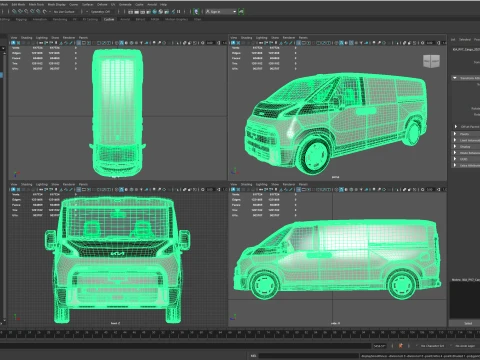Click Select Camera icon in front viewport
Screen dimensions: 480x360
click(x=13, y=189)
